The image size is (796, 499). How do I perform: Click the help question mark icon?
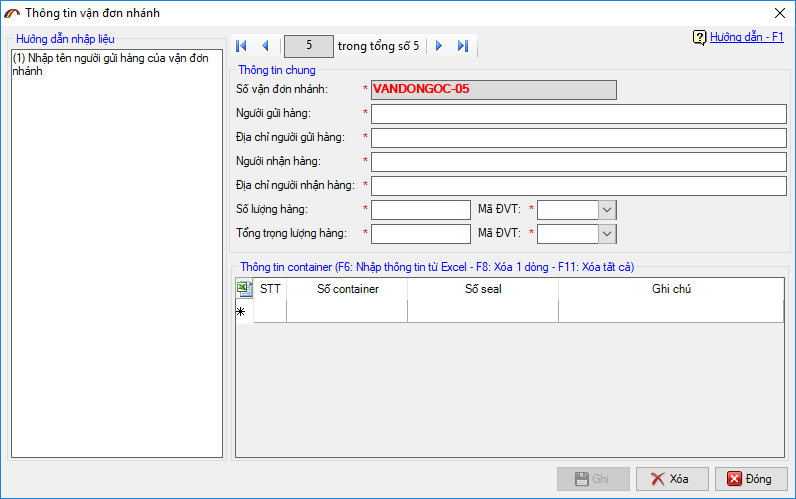[x=699, y=37]
